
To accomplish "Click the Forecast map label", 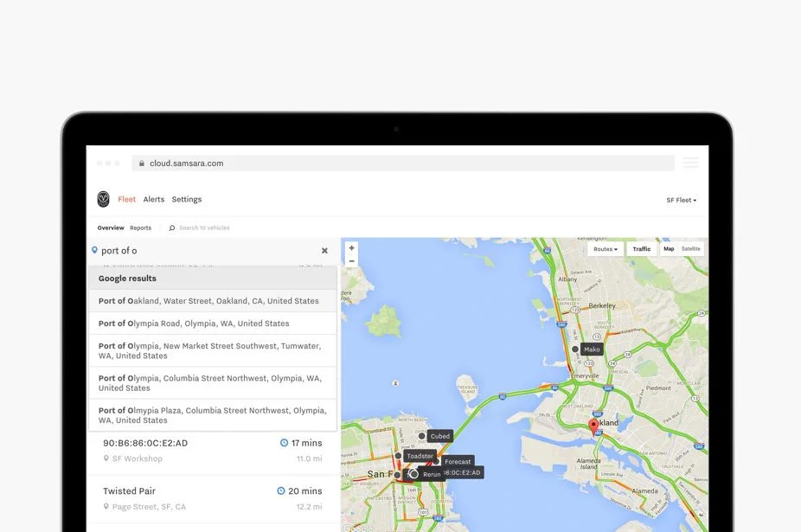I will (x=458, y=461).
